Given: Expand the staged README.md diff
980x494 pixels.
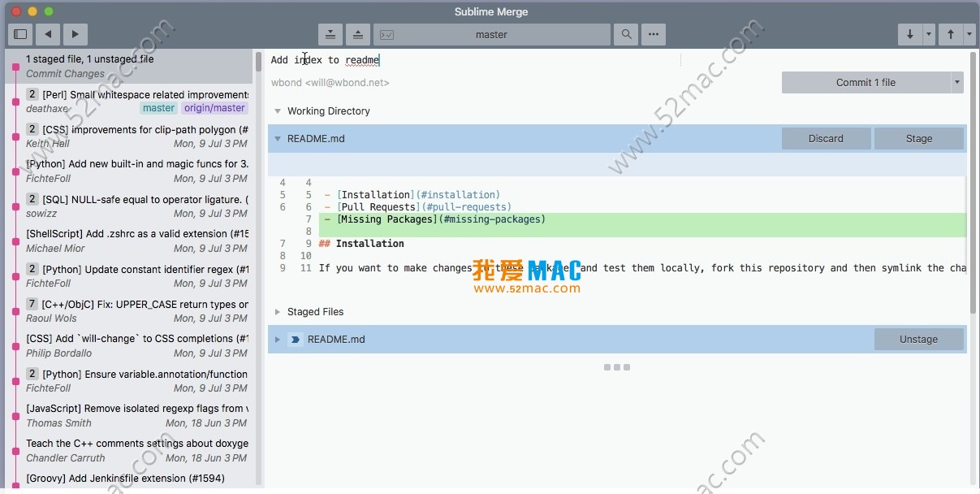Looking at the screenshot, I should click(278, 340).
